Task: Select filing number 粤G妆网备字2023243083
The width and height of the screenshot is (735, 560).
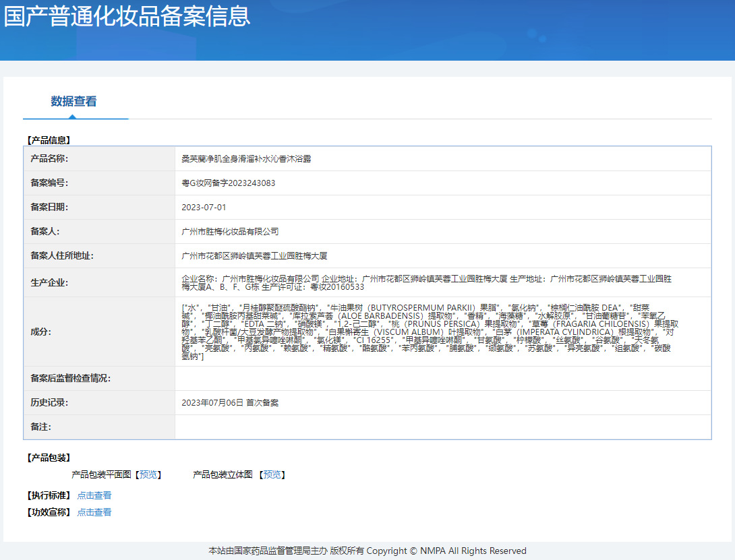Action: coord(229,183)
